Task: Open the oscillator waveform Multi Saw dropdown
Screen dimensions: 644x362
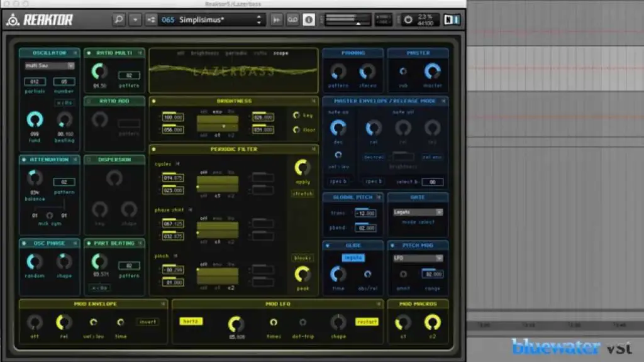Action: click(49, 65)
